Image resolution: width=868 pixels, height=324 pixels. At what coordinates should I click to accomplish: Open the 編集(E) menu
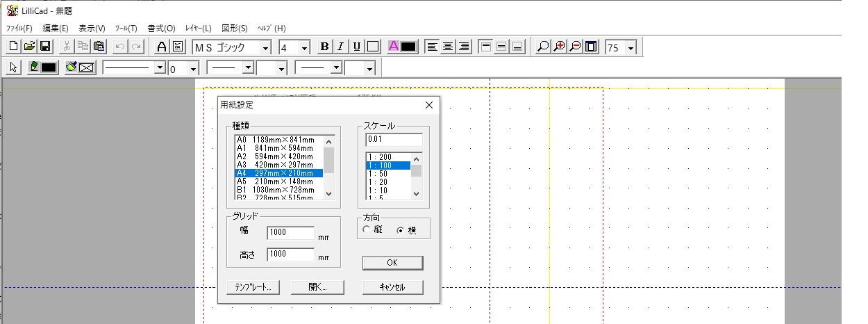[x=56, y=29]
